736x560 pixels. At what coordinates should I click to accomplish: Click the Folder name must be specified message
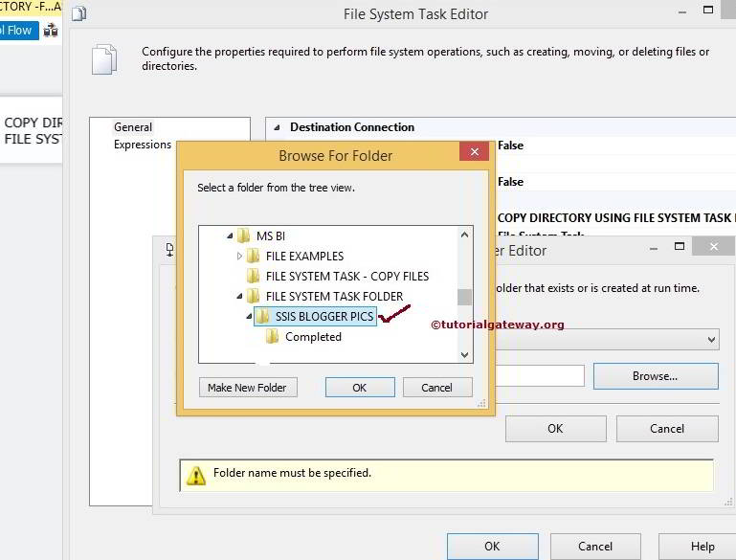point(293,473)
